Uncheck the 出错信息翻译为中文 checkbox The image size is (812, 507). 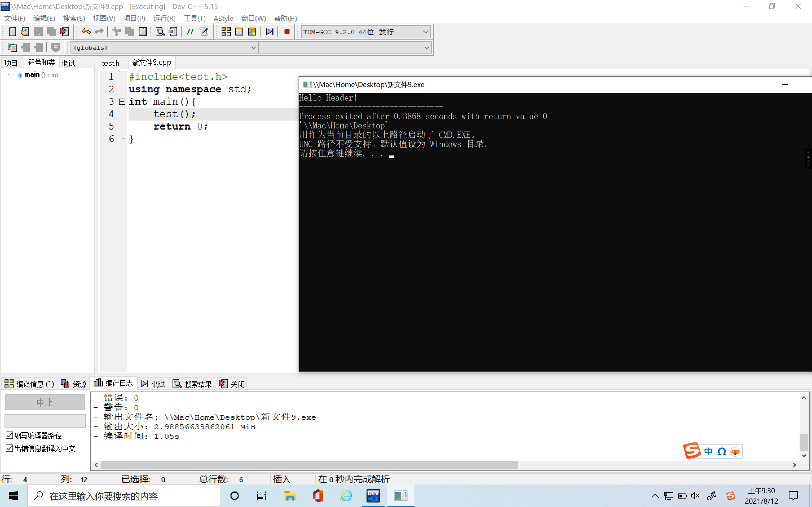9,448
